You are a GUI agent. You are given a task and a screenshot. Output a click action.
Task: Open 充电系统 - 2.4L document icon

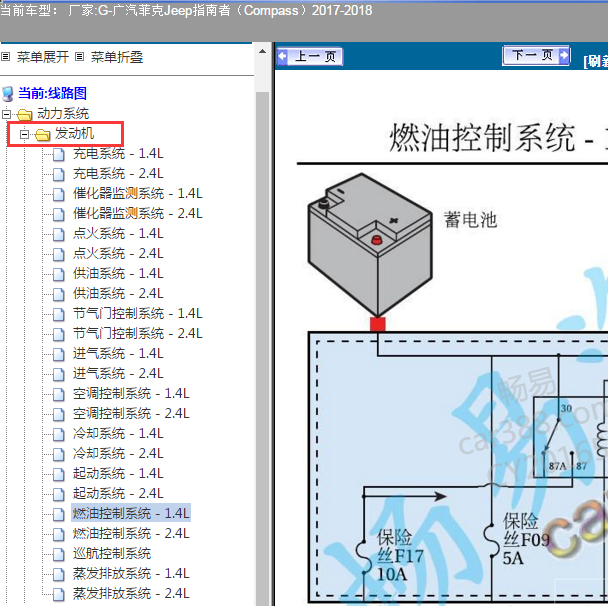pyautogui.click(x=59, y=174)
